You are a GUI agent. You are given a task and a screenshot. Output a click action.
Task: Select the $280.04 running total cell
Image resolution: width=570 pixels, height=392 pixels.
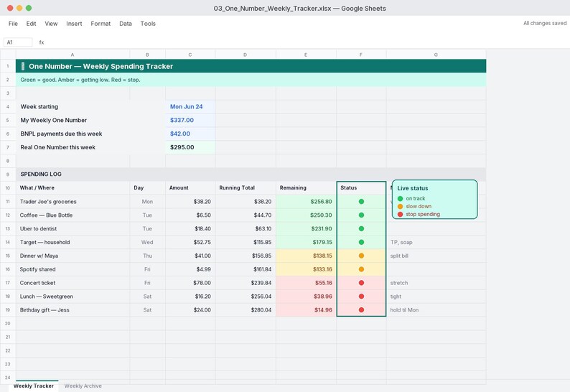click(246, 310)
